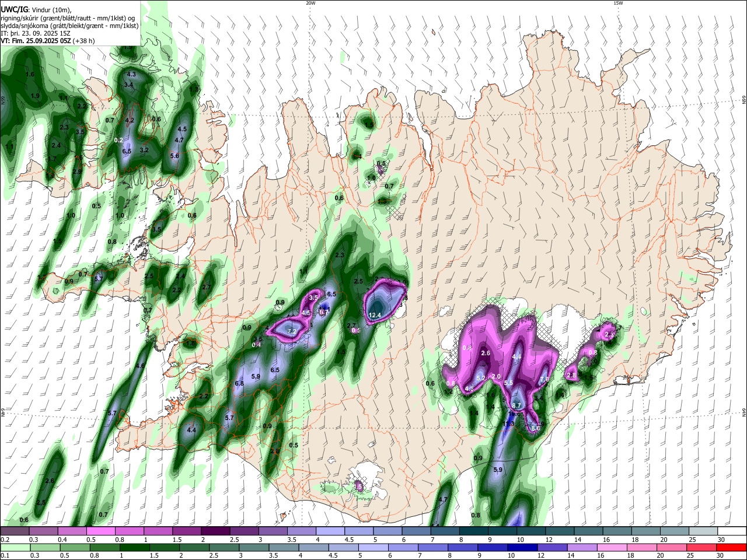
Task: Click the 0.1 label in the rain legend
Action: point(5,556)
